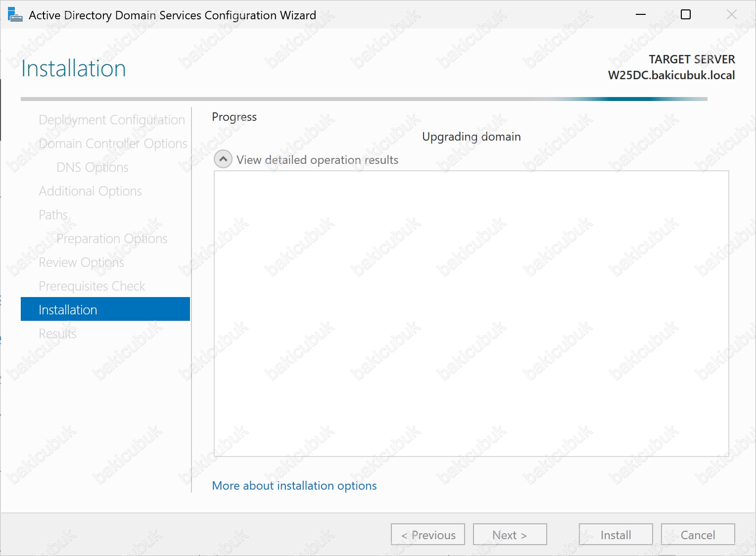Click the Install button
The height and width of the screenshot is (556, 756).
(616, 535)
